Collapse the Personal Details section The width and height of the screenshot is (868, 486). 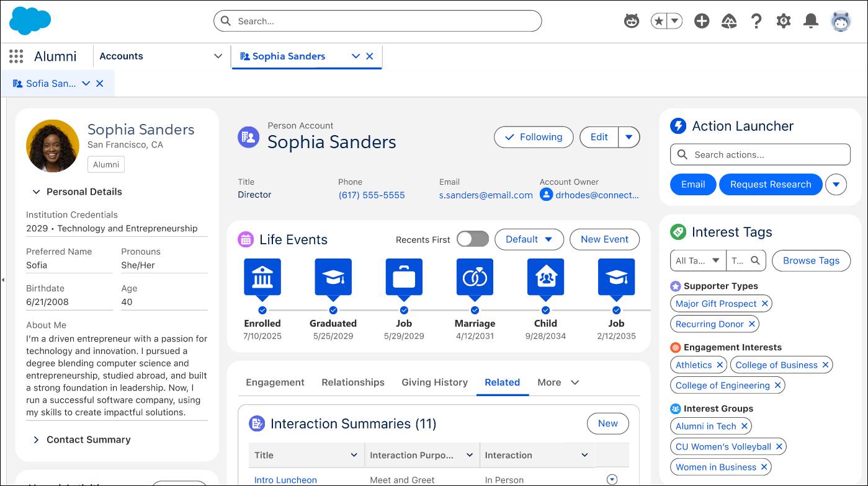[x=36, y=192]
